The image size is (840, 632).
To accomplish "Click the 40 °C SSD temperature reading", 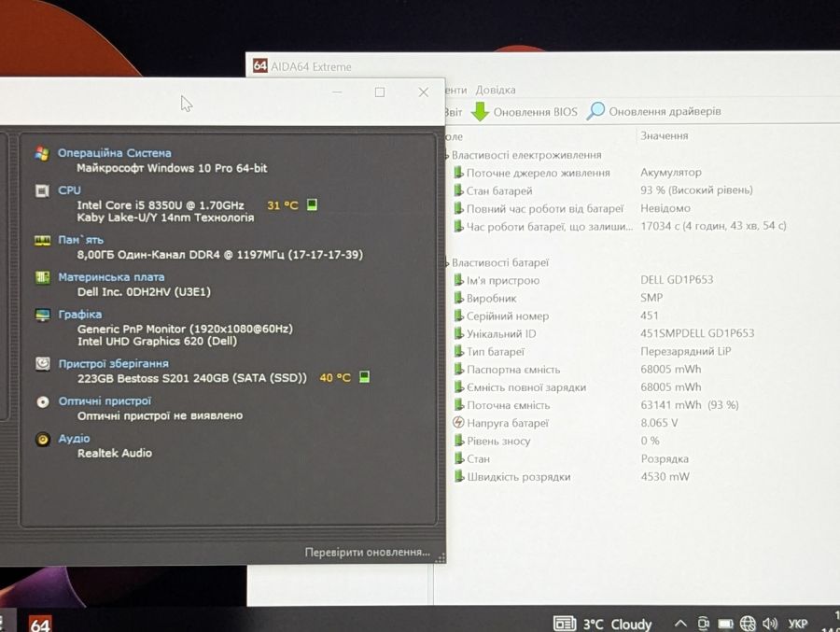I will tap(335, 377).
